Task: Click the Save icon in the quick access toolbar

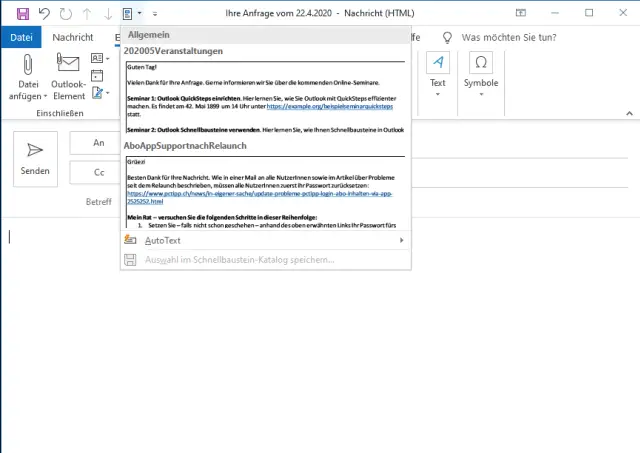Action: tap(22, 13)
